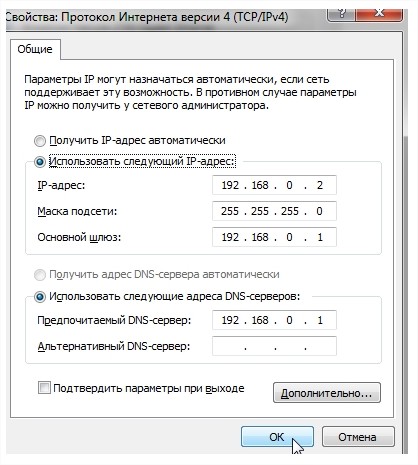Close the TCP/IPv4 properties dialog

pyautogui.click(x=380, y=15)
